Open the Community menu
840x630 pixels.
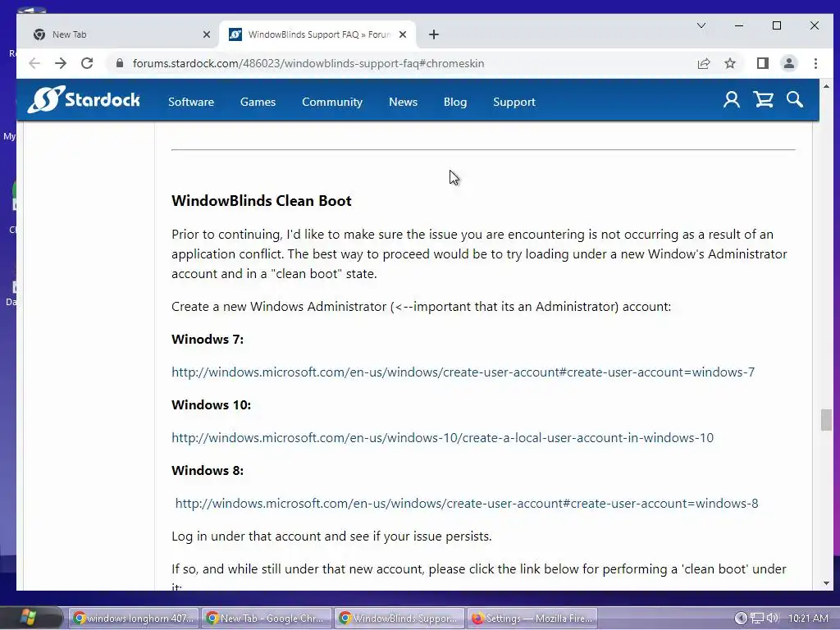(332, 102)
